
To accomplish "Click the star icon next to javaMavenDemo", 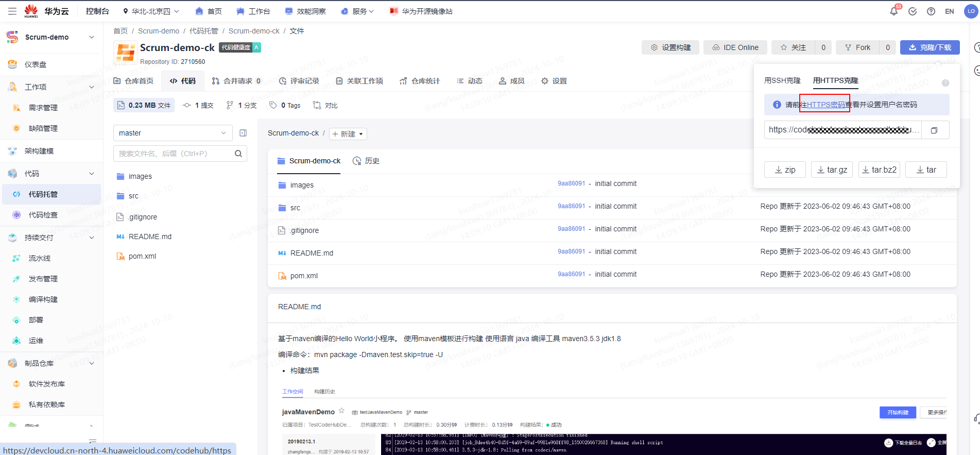I will [x=341, y=411].
